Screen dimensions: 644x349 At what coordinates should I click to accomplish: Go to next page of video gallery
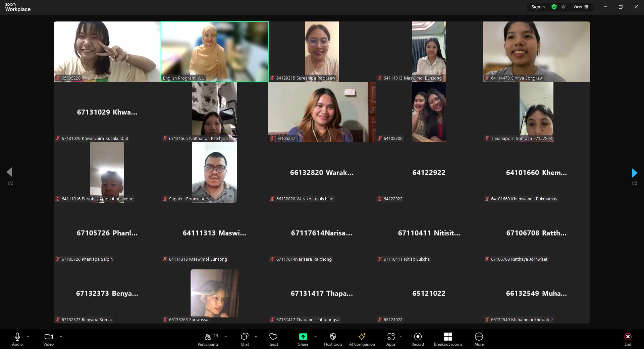point(634,173)
